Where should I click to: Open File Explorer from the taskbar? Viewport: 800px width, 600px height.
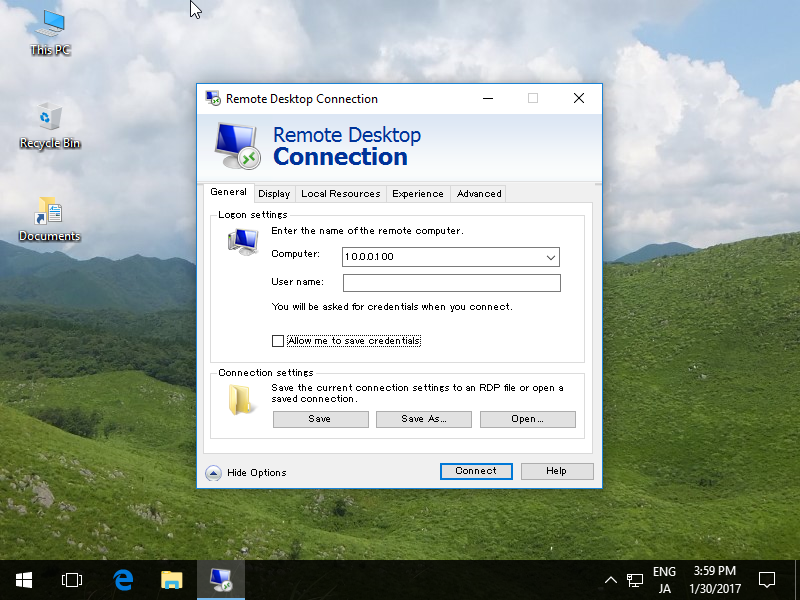pos(171,579)
